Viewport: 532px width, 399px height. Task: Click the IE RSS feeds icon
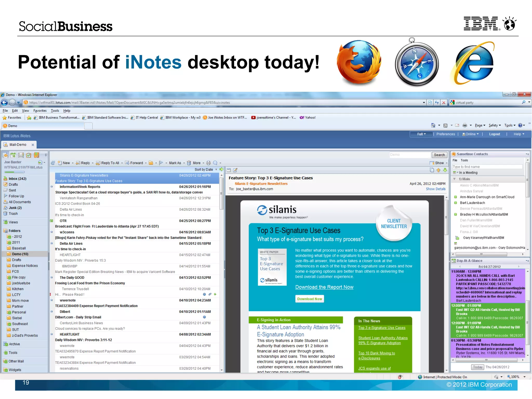click(445, 125)
